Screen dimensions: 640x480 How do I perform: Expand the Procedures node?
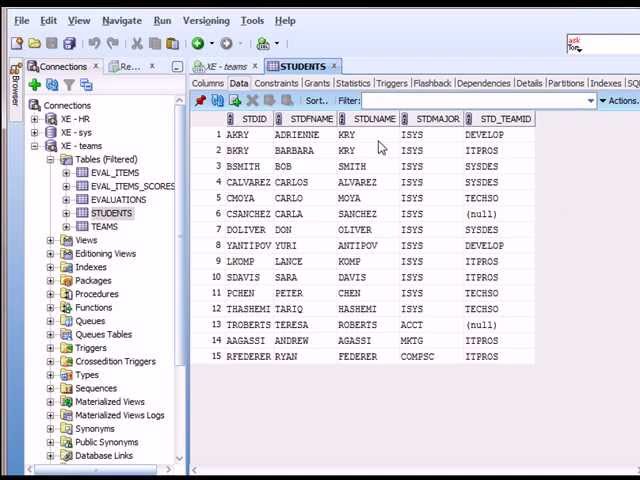pyautogui.click(x=50, y=294)
